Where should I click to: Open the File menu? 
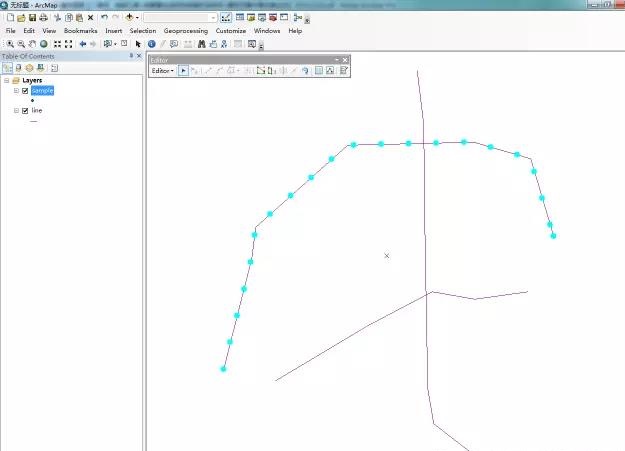pos(11,31)
